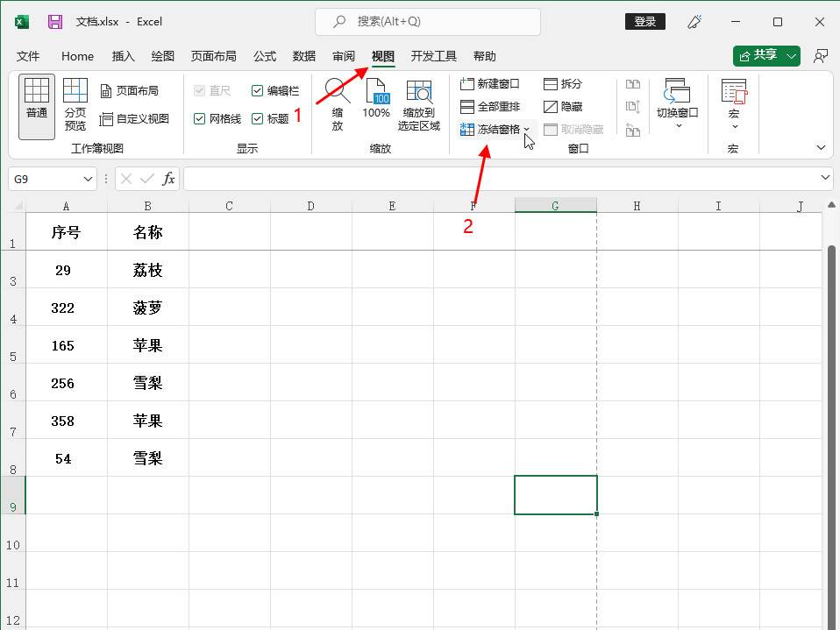Select the header cell 序号
Screen dimensions: 840x630
click(67, 231)
